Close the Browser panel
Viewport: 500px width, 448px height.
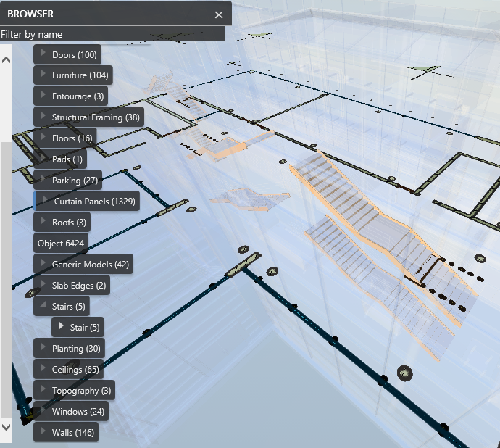[219, 14]
